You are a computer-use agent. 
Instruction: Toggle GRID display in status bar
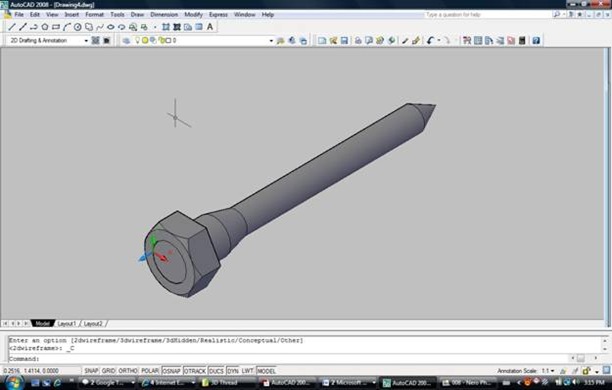108,370
